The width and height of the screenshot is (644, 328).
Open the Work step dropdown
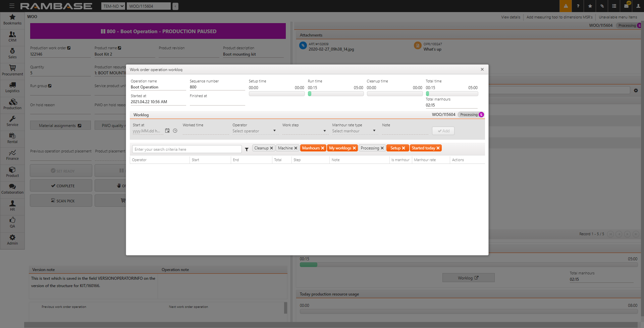tap(324, 131)
